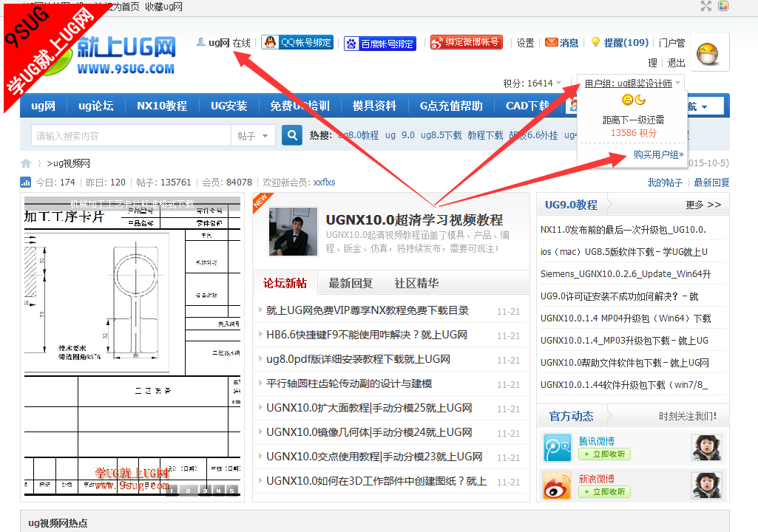Open Siemens_UGNX10.0.2.6_Update_Win64 article
This screenshot has height=532, width=758.
click(626, 274)
